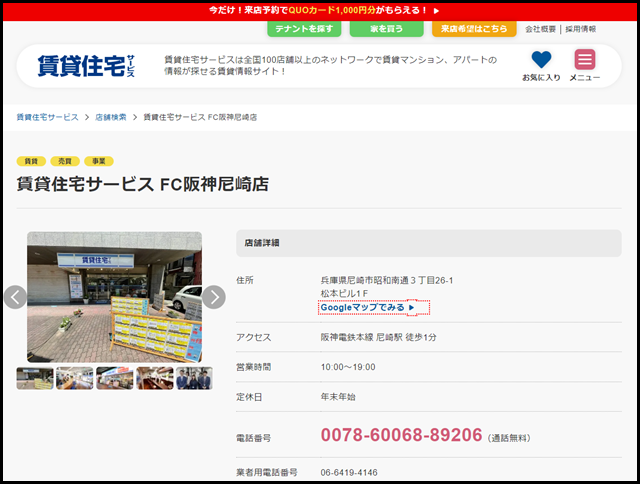Click the main storefront photo
Image resolution: width=640 pixels, height=484 pixels.
pyautogui.click(x=114, y=297)
